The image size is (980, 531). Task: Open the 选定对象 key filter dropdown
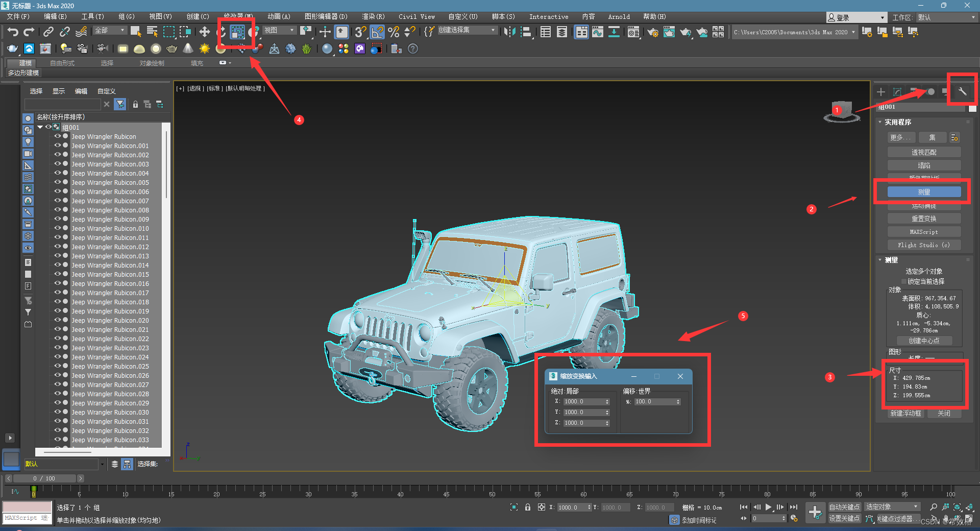point(892,506)
